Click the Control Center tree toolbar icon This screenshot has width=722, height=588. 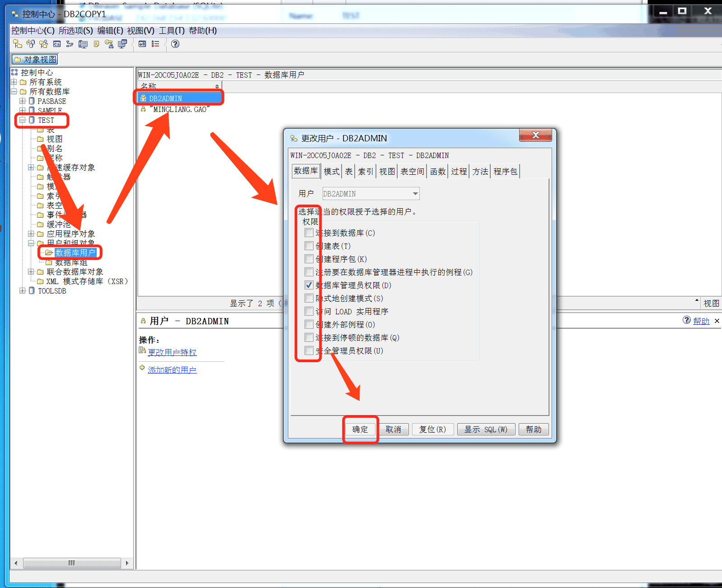point(18,44)
